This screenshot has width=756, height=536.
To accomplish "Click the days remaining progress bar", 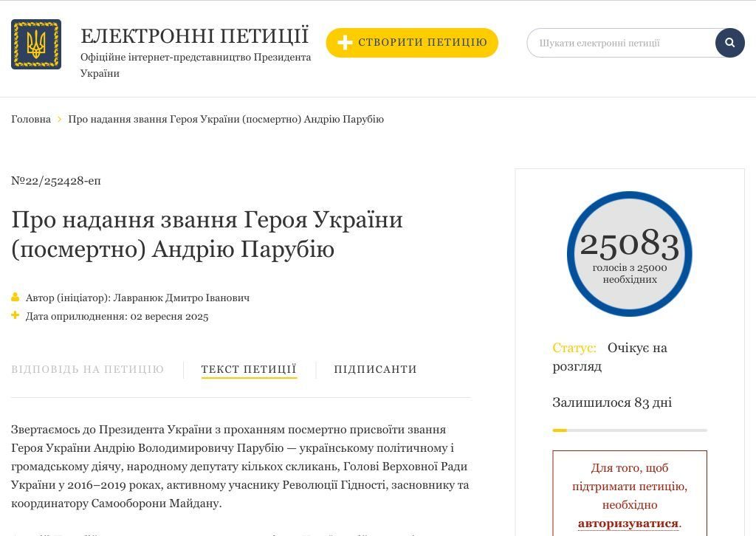I will coord(629,430).
